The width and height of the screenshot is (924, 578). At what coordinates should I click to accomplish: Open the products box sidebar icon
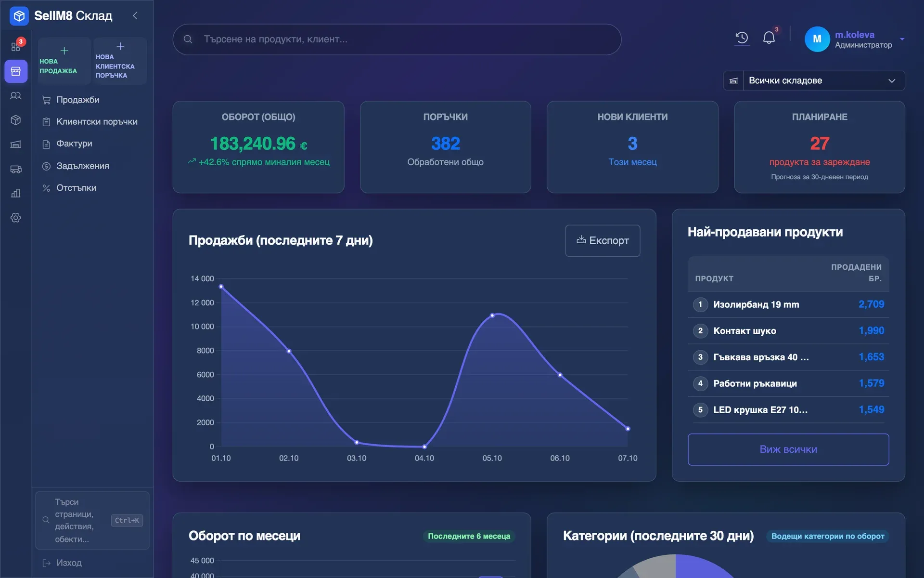16,120
